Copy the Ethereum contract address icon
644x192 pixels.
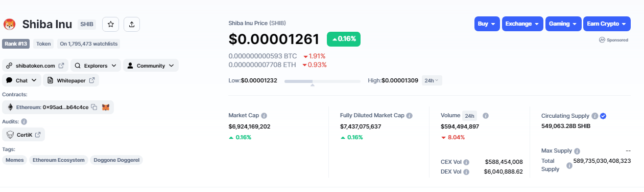pos(94,107)
